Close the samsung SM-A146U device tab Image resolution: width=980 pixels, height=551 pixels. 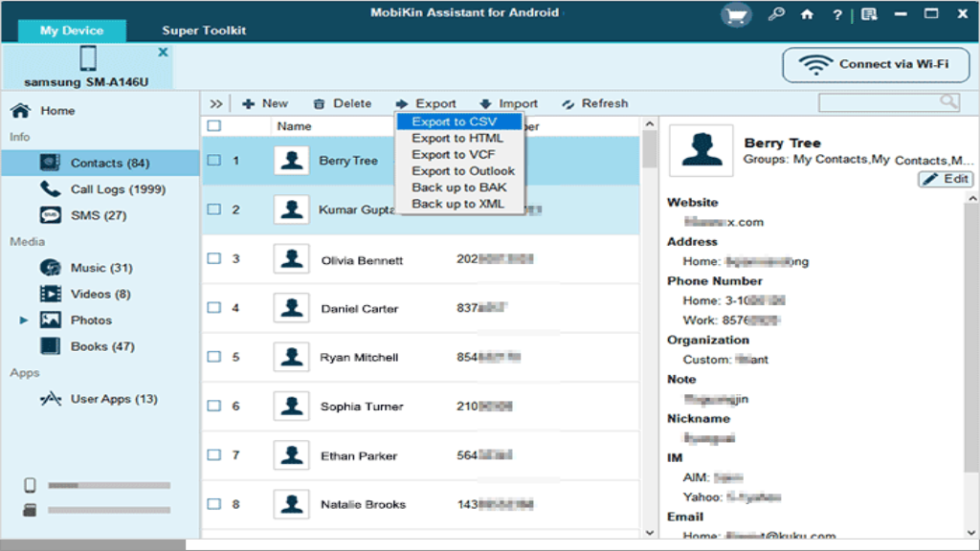(x=163, y=52)
